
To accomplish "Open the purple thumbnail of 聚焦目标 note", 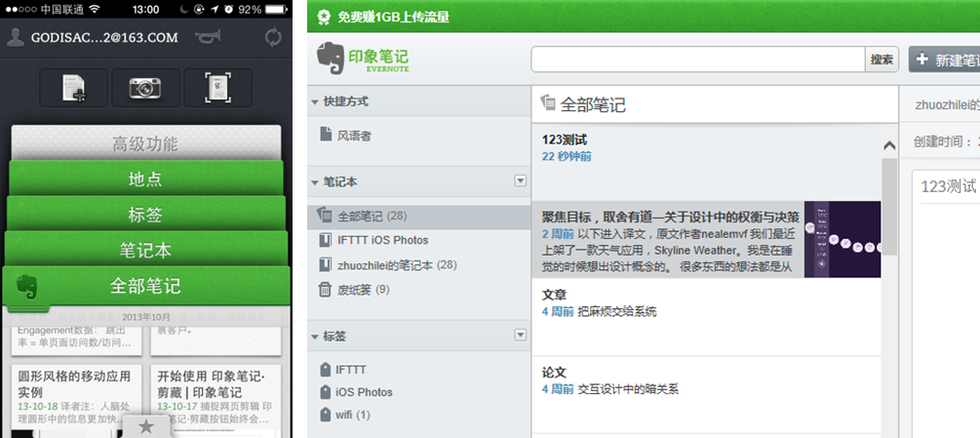I will click(x=843, y=239).
